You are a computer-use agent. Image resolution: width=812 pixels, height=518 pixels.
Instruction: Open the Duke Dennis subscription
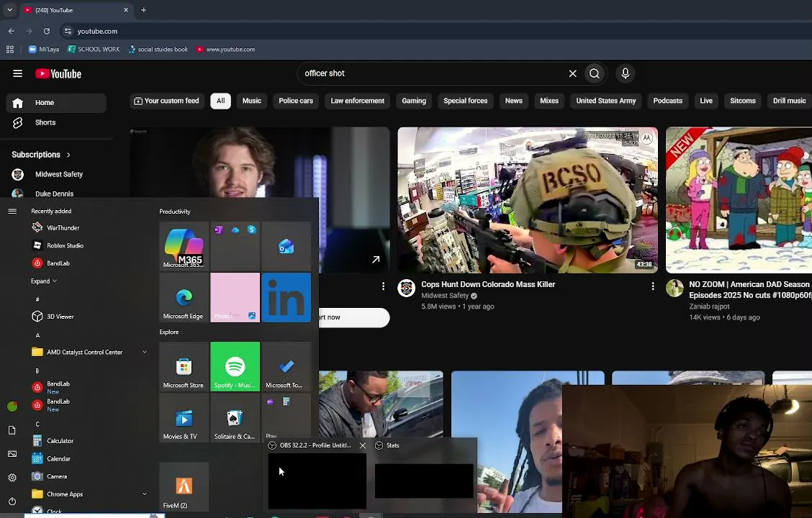coord(56,194)
